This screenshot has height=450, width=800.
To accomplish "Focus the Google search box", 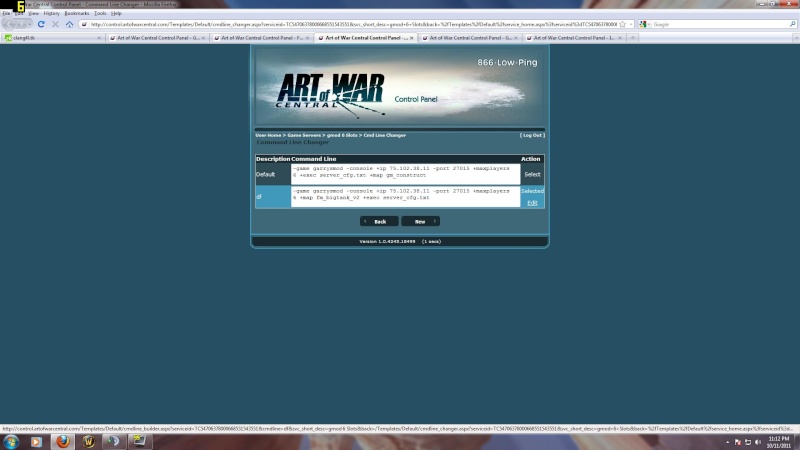I will [x=719, y=24].
